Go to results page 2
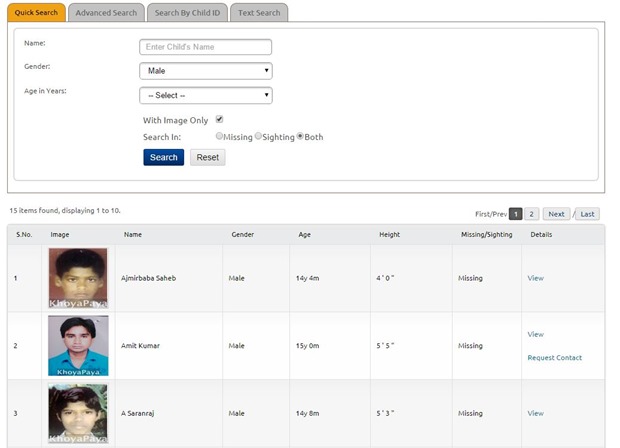This screenshot has width=620, height=448. [x=532, y=214]
